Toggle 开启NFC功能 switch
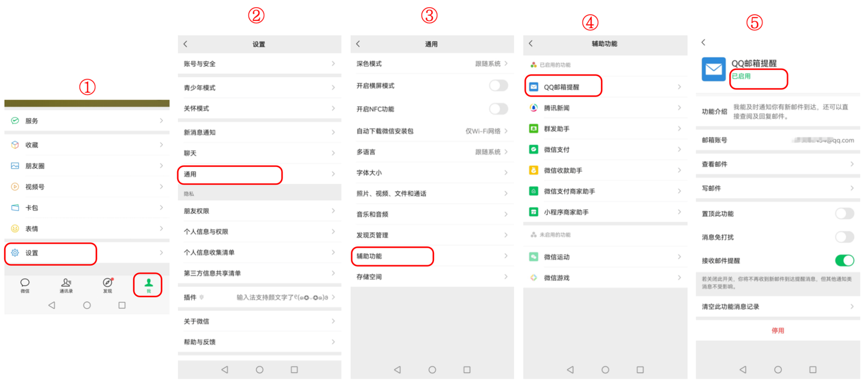The image size is (868, 384). 498,109
